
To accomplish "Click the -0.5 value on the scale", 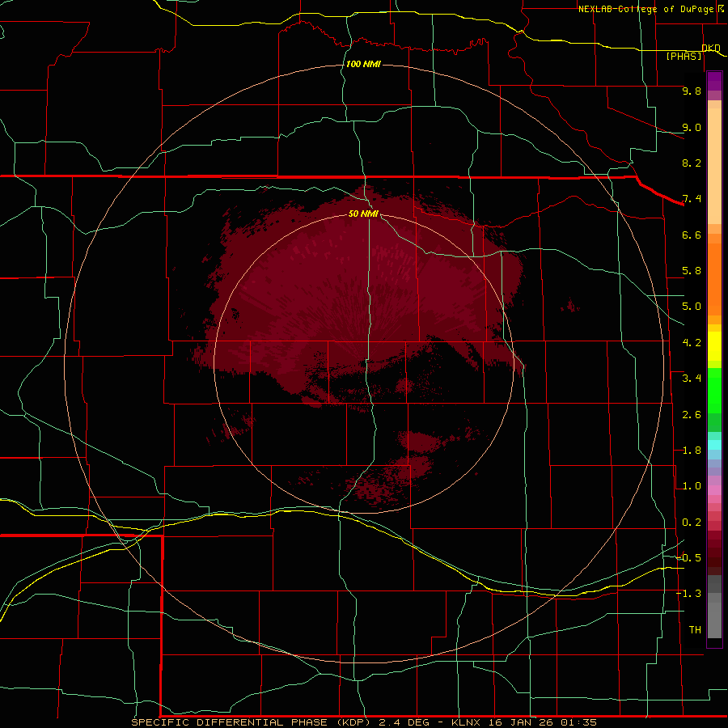I will [x=688, y=558].
